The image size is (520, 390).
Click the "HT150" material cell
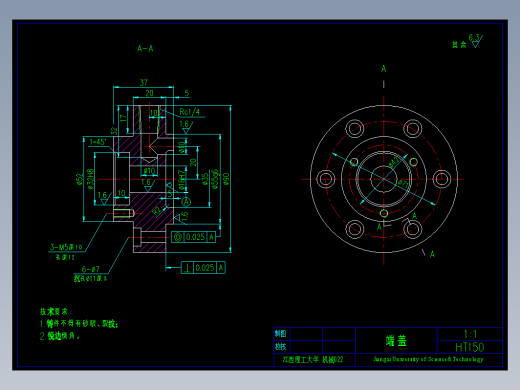point(470,347)
